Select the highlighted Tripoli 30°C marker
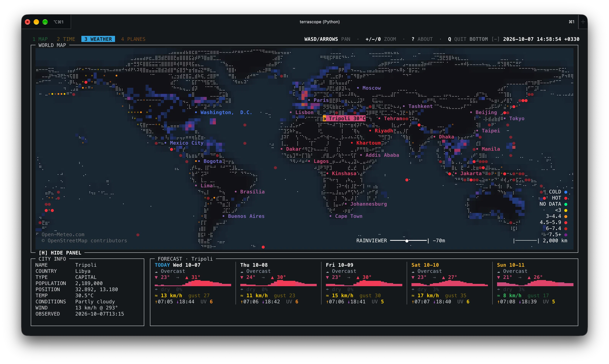 coord(344,118)
